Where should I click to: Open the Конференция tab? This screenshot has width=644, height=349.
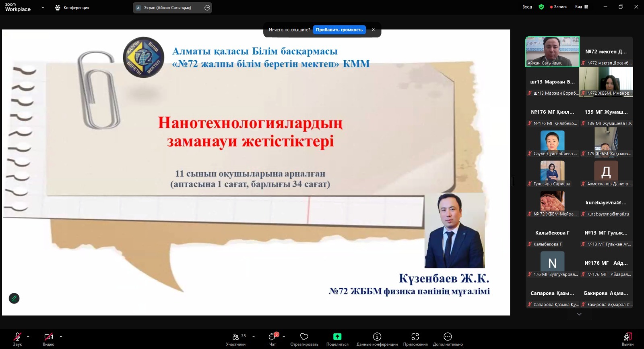[x=72, y=8]
